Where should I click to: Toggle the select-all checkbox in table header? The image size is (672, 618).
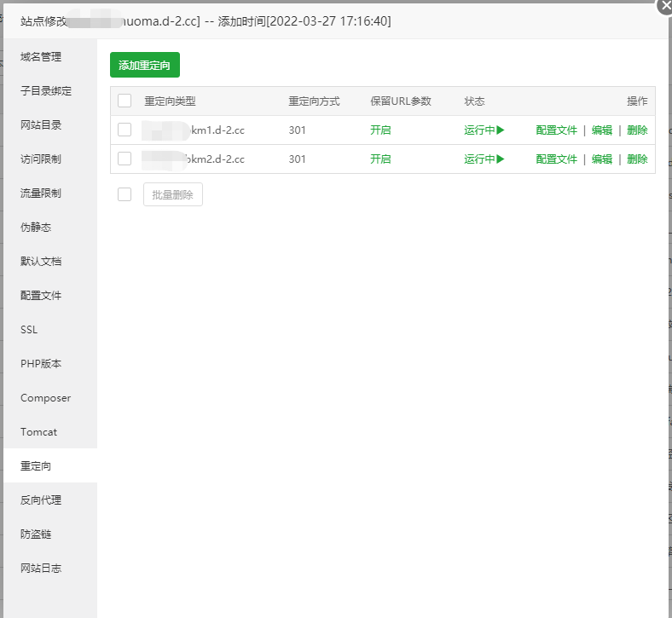(125, 101)
